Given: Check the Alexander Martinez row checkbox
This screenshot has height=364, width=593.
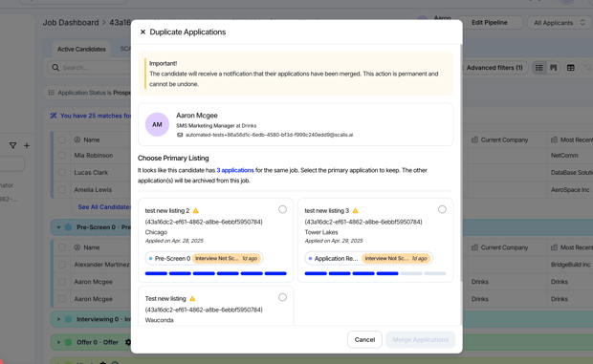Looking at the screenshot, I should 62,265.
